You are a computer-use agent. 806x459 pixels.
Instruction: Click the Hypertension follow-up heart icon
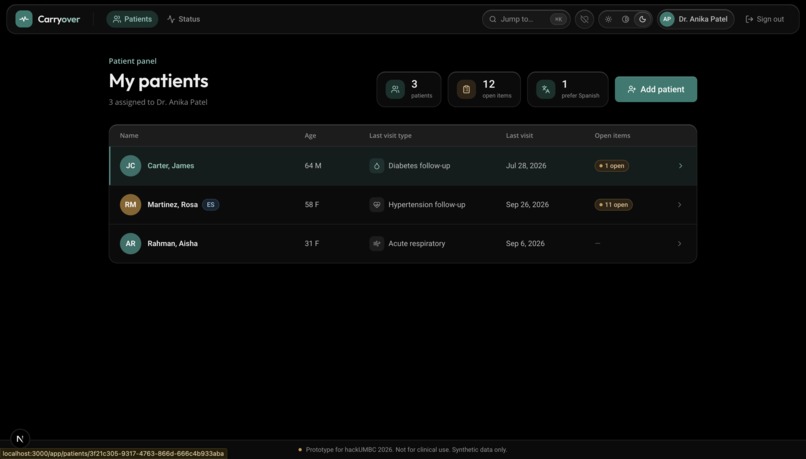coord(376,205)
